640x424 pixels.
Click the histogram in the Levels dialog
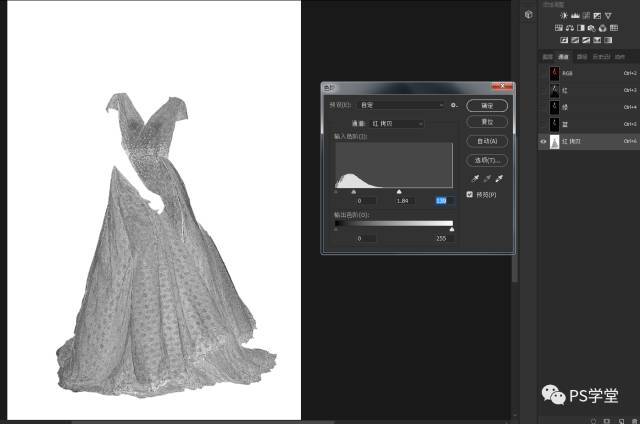pyautogui.click(x=394, y=165)
